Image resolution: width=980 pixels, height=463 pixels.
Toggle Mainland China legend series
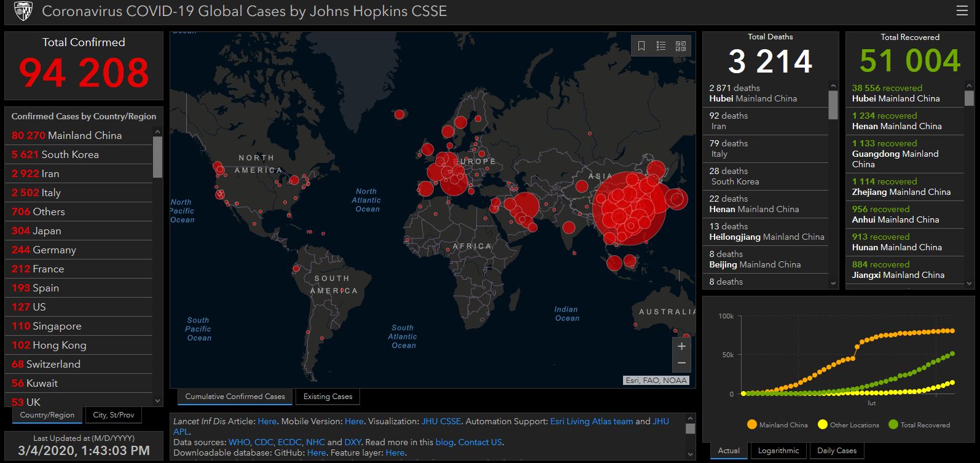[777, 425]
